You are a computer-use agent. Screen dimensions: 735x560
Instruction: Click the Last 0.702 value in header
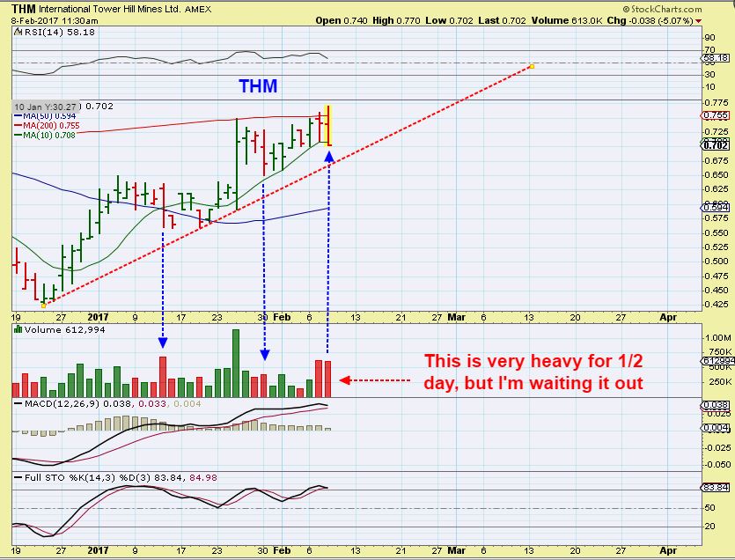(503, 20)
